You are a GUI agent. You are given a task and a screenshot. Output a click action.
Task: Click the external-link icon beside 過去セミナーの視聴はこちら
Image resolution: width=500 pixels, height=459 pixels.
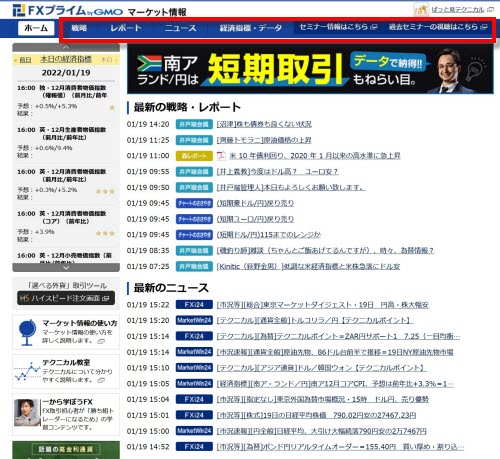(x=484, y=27)
